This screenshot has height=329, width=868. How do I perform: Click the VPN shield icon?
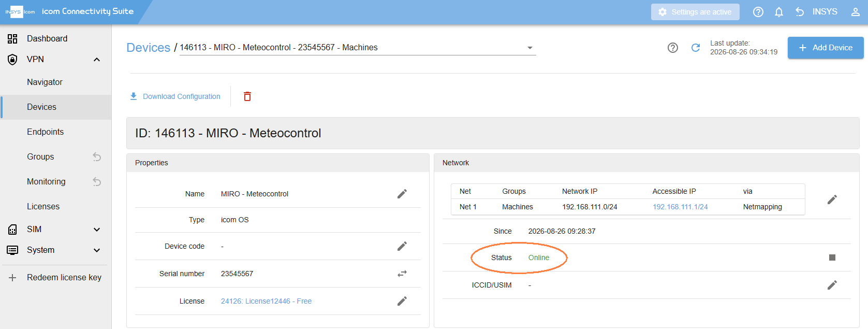12,60
